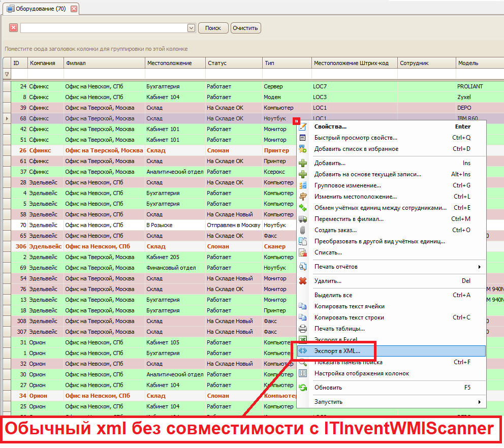The height and width of the screenshot is (448, 504).
Task: Click the filter cell under Статус column
Action: (x=234, y=74)
